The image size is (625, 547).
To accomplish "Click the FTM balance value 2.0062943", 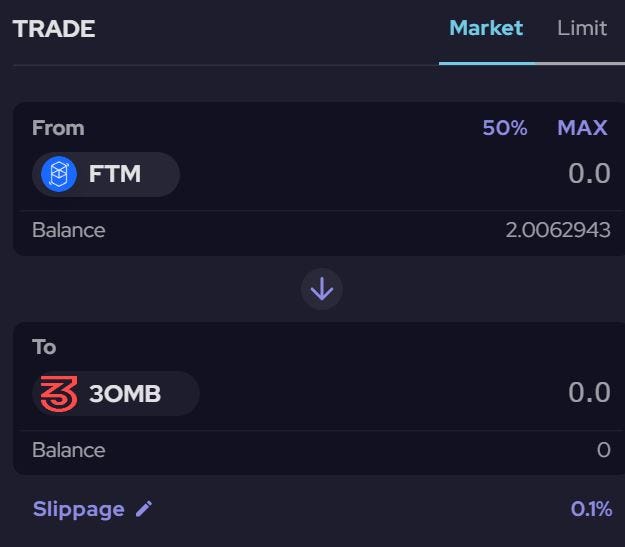I will click(x=558, y=230).
